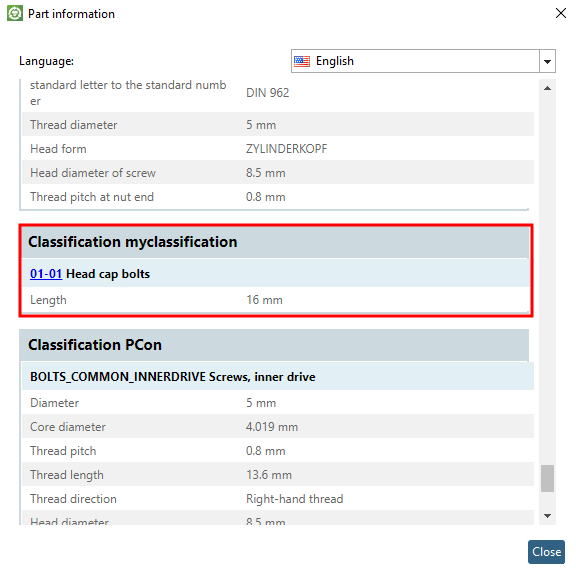This screenshot has height=574, width=576.
Task: Click the Thread direction label
Action: [73, 499]
